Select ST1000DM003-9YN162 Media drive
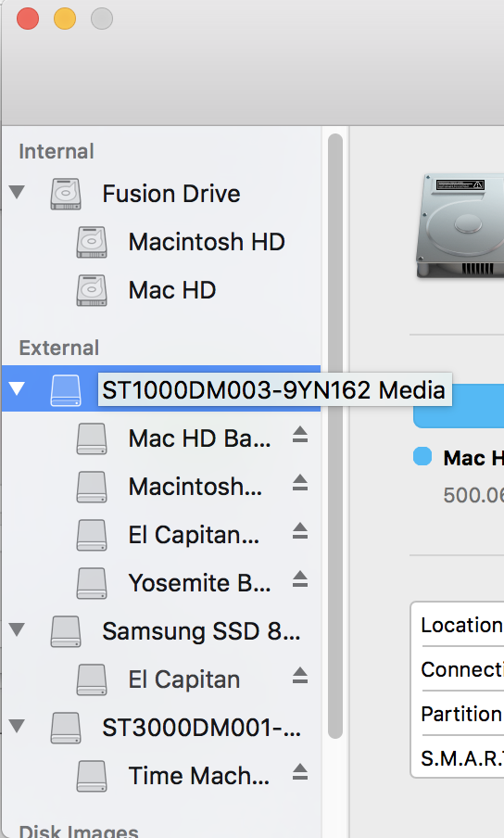The image size is (504, 838). [161, 389]
